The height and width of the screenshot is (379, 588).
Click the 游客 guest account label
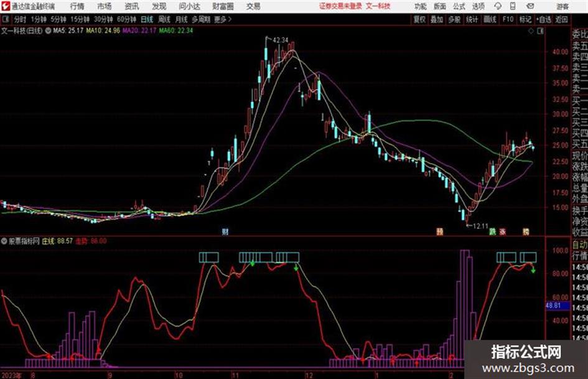(562, 6)
